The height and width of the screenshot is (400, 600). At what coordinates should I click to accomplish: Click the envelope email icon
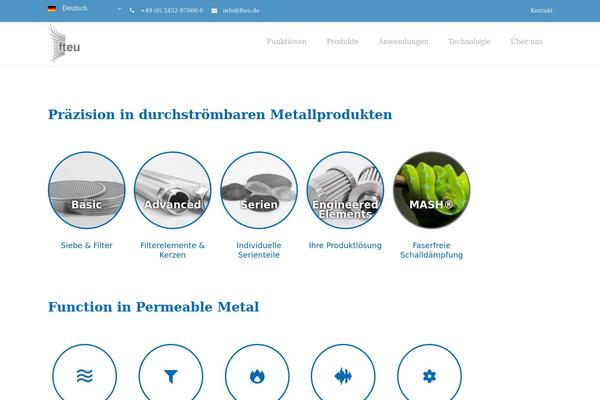click(x=214, y=11)
